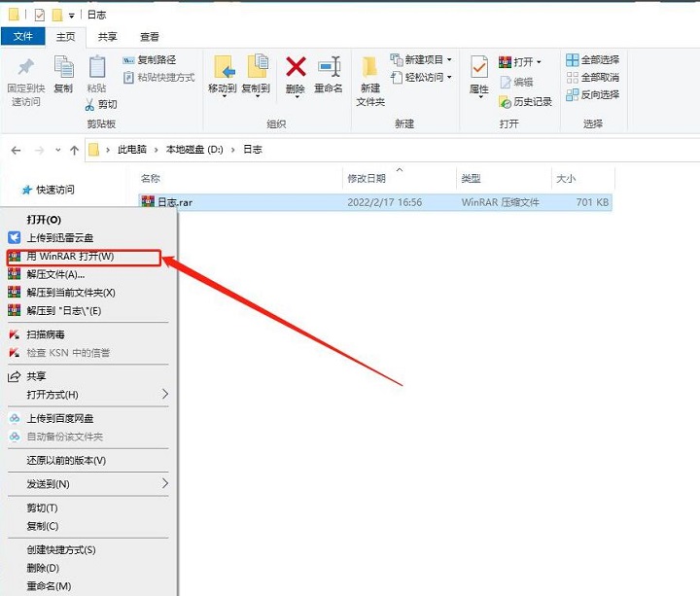
Task: Sort by Size (大小) column header
Action: tap(583, 179)
